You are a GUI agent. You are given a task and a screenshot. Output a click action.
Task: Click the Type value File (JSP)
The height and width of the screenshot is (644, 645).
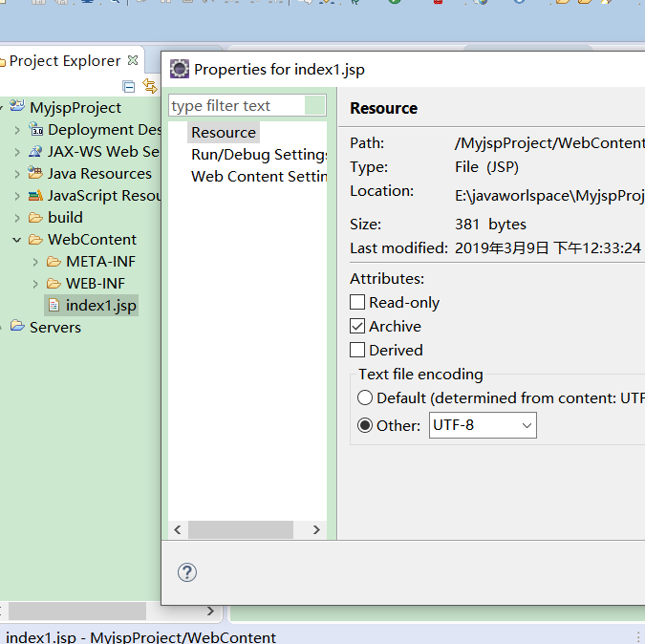tap(486, 167)
